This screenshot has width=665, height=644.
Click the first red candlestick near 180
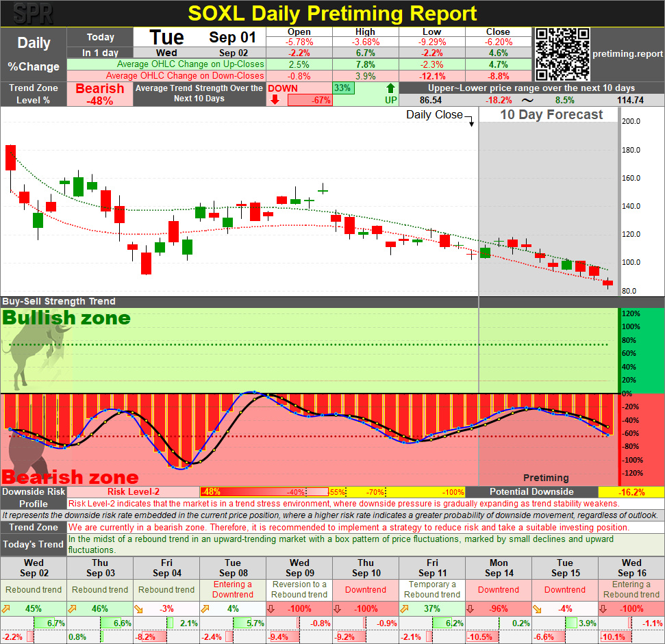pos(10,157)
